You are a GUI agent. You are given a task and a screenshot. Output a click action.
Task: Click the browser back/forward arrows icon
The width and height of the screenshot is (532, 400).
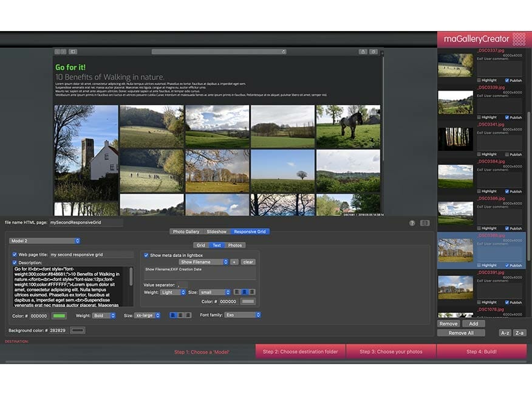(60, 52)
